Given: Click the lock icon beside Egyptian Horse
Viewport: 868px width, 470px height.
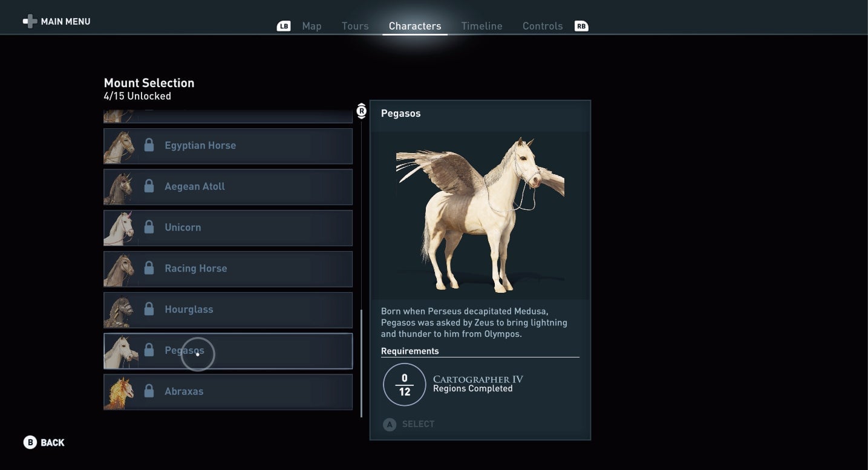Looking at the screenshot, I should pos(149,145).
